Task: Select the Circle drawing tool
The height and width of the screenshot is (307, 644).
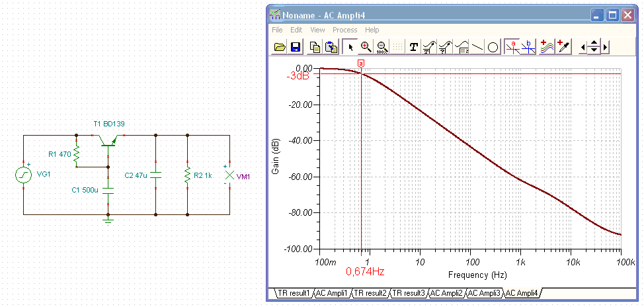Action: 493,47
